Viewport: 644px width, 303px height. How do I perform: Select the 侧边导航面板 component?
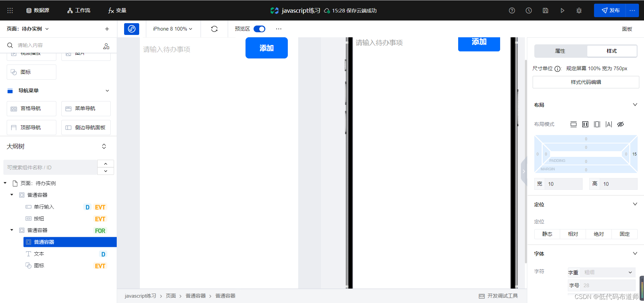(x=86, y=128)
